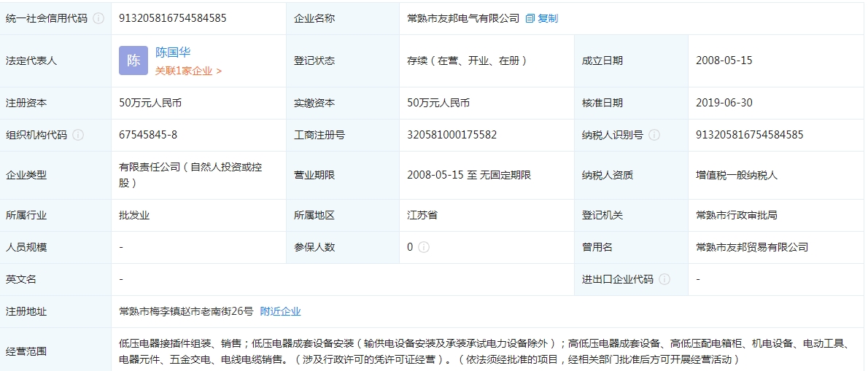Viewport: 868px width, 371px height.
Task: Click region value 江苏省
Action: [422, 215]
